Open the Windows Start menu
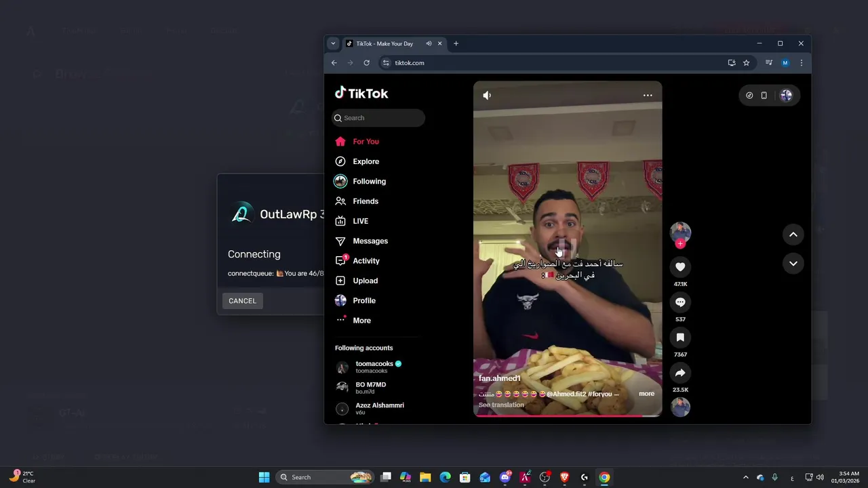The image size is (868, 488). pos(264,477)
